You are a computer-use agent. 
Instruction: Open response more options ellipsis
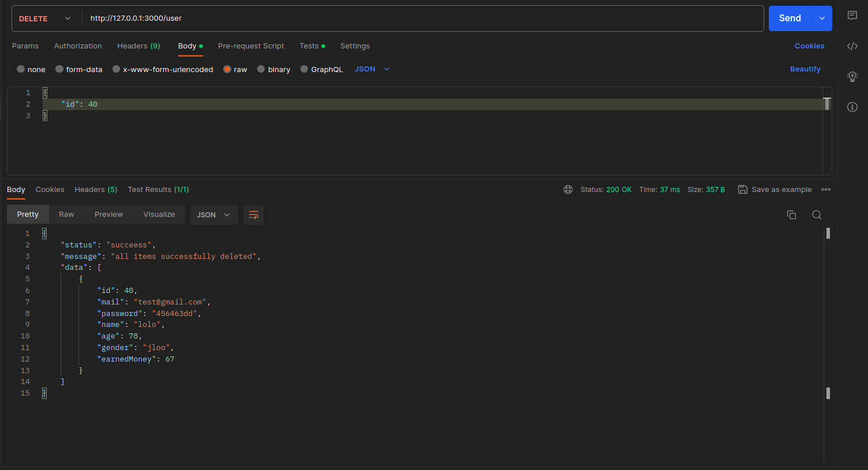tap(826, 190)
